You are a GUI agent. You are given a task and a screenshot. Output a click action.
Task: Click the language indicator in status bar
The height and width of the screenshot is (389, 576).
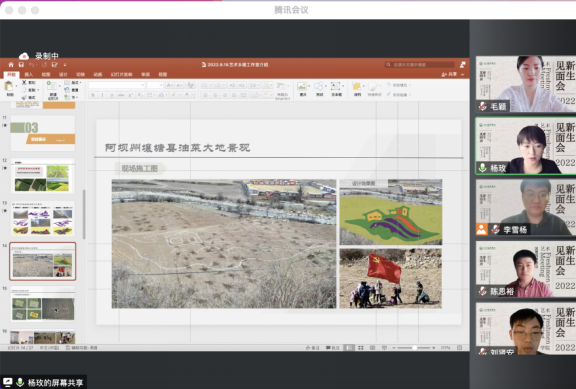49,347
